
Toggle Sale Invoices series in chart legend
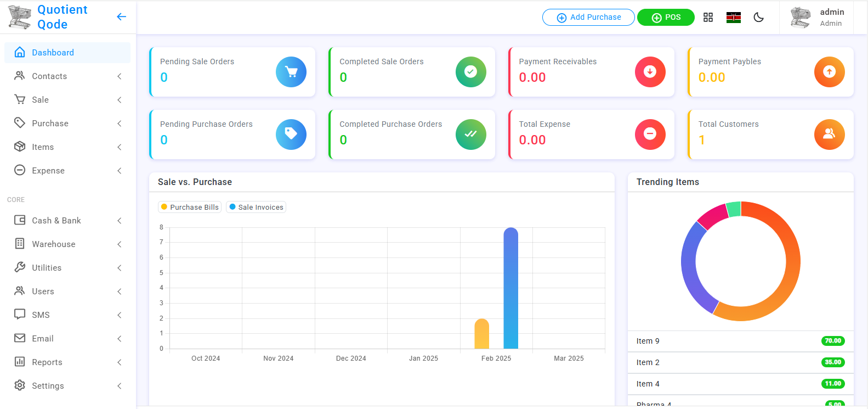point(256,207)
